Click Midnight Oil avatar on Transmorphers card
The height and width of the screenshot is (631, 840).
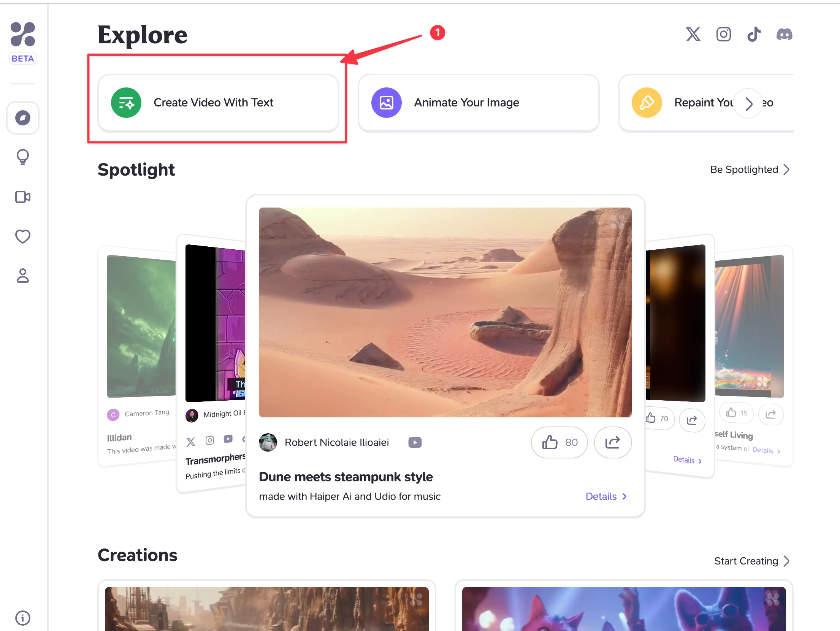pyautogui.click(x=192, y=415)
